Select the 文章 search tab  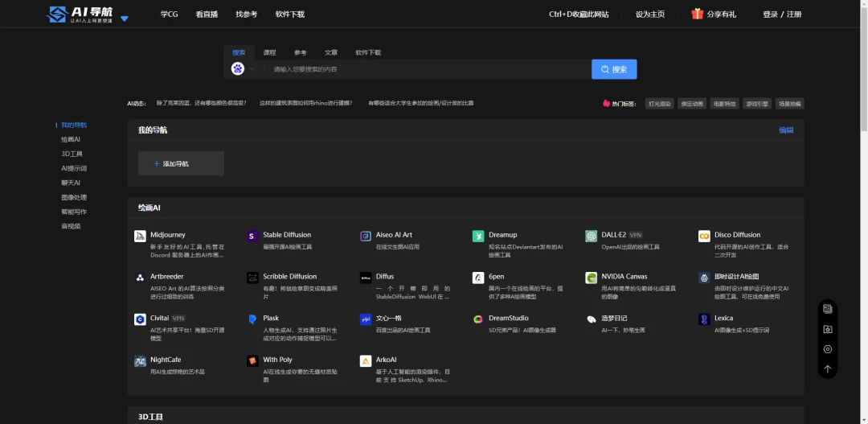(x=331, y=52)
